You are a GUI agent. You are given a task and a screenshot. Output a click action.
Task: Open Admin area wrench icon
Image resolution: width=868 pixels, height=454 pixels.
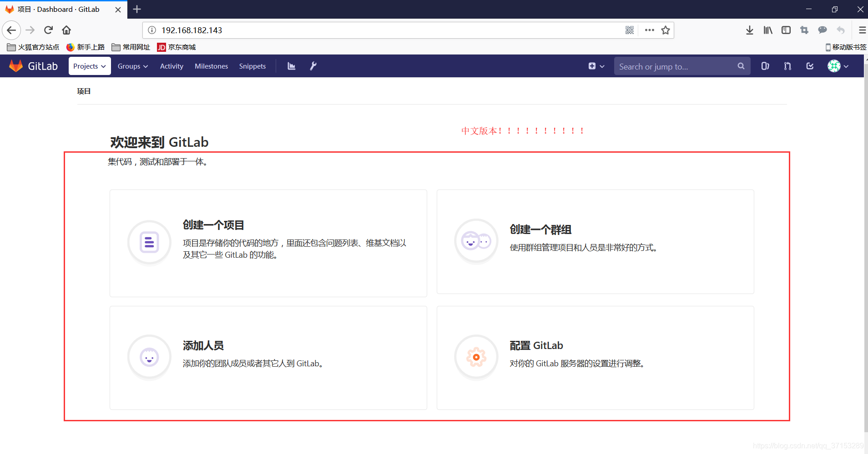(x=313, y=66)
